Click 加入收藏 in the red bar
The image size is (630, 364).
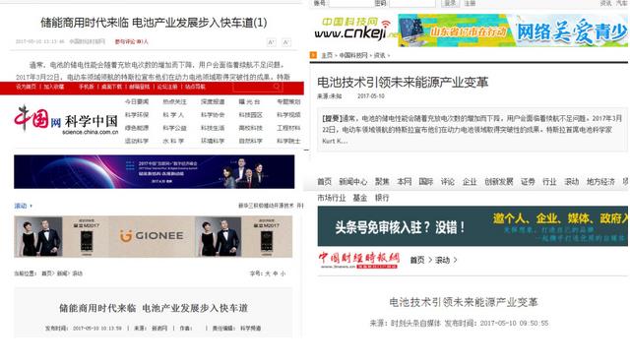click(x=54, y=87)
